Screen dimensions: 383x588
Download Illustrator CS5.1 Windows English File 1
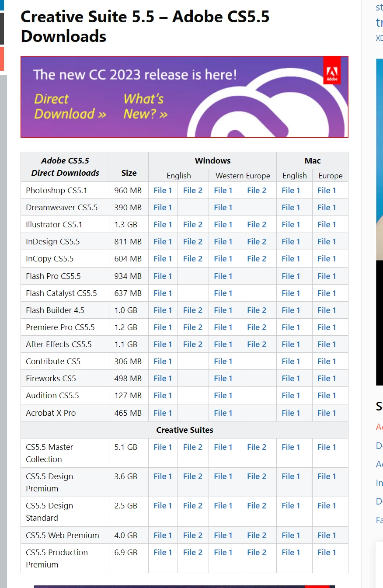163,224
